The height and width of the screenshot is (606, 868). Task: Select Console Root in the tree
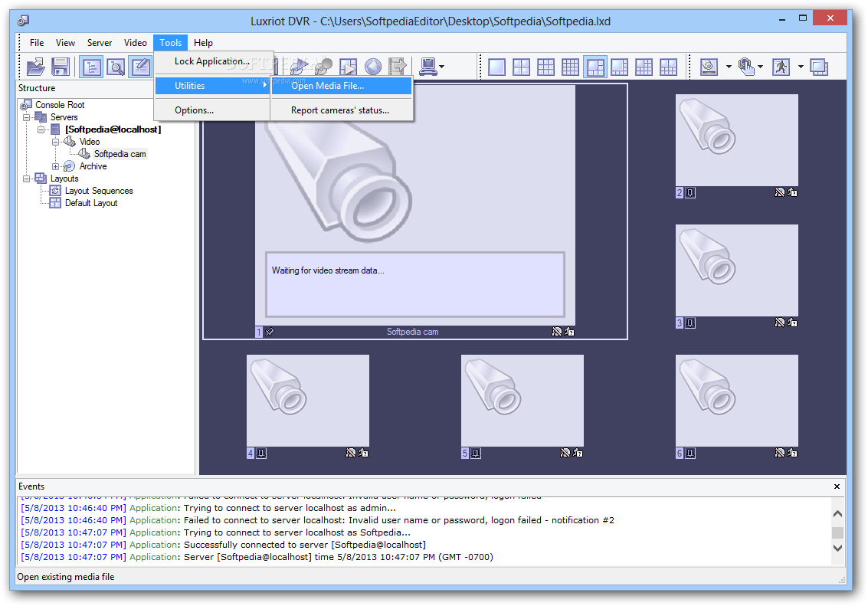pyautogui.click(x=60, y=105)
